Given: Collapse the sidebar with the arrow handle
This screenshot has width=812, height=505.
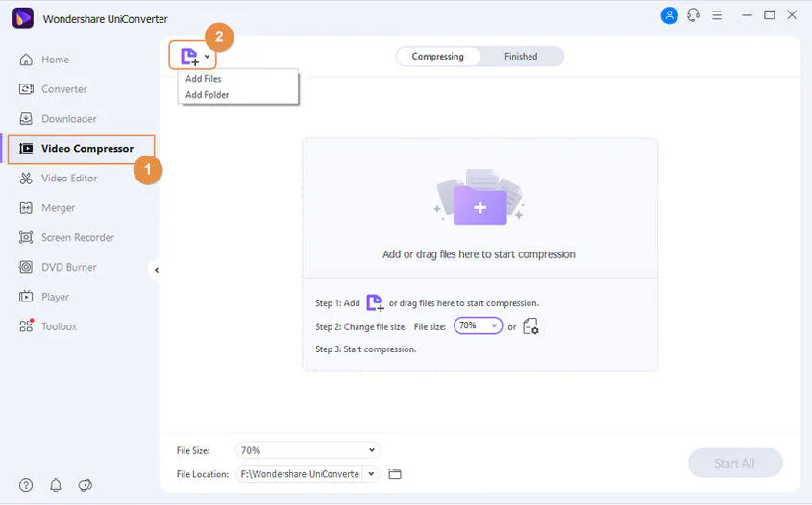Looking at the screenshot, I should [x=156, y=270].
